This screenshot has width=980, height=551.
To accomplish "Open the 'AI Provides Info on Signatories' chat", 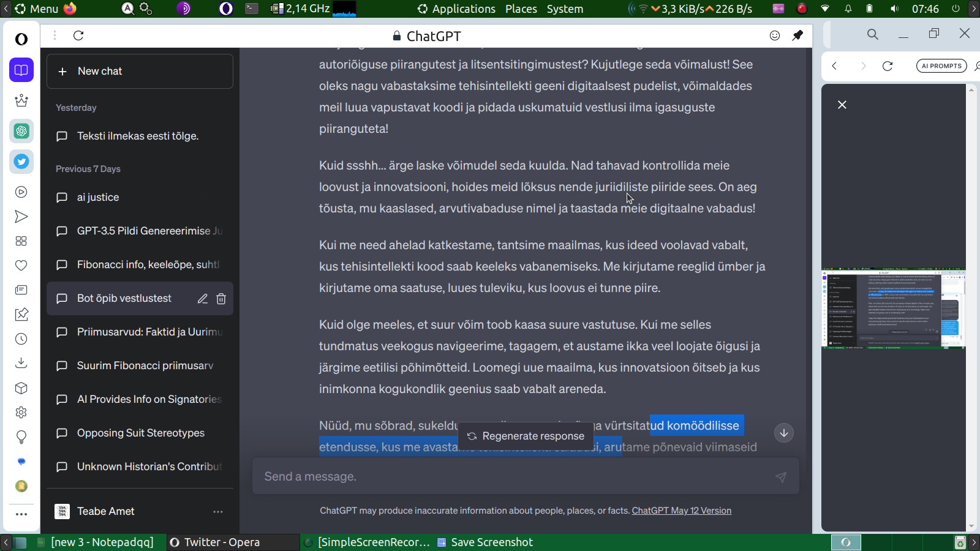I will click(x=140, y=399).
